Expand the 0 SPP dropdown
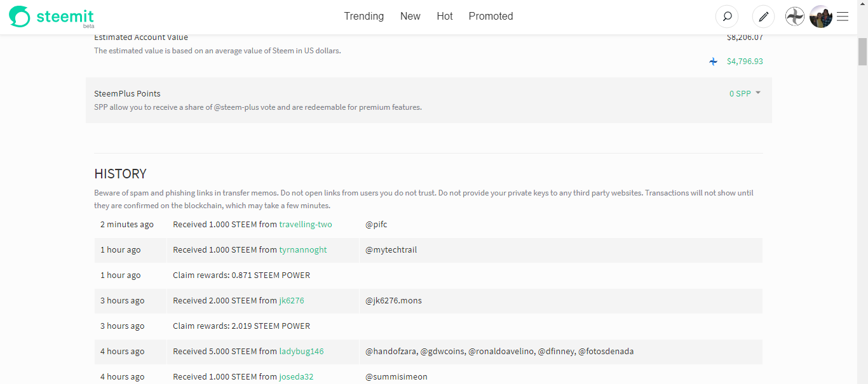Viewport: 868px width, 384px height. pos(745,93)
